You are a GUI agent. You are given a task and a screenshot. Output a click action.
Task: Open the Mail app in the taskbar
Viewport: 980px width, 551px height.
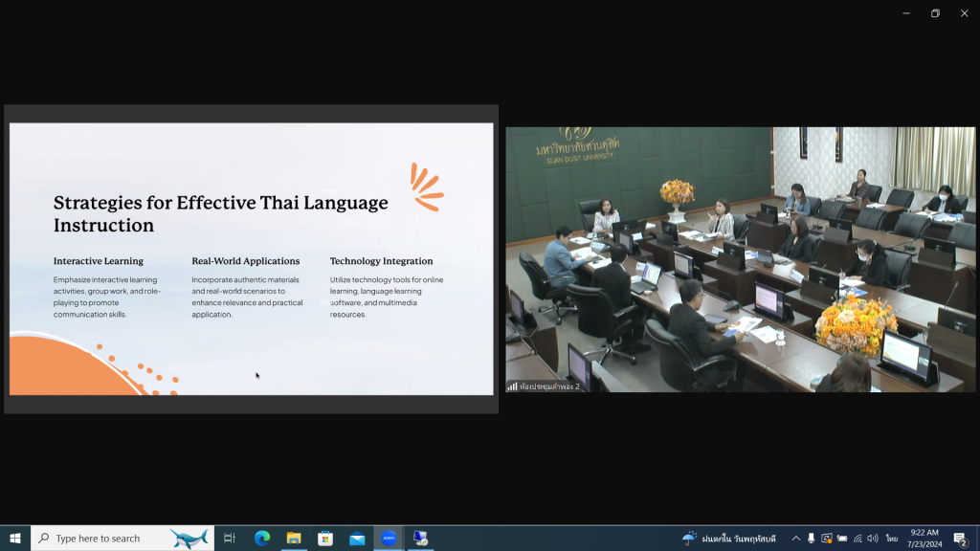tap(357, 539)
